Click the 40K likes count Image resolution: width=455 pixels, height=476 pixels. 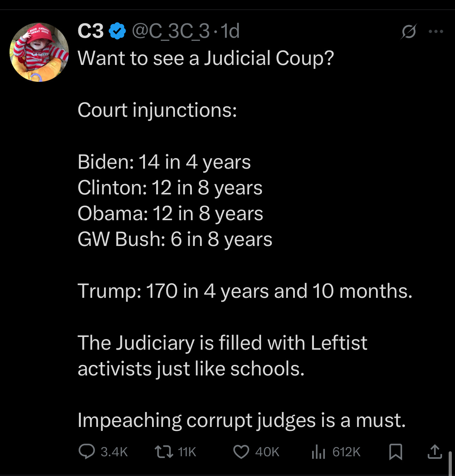click(x=267, y=452)
